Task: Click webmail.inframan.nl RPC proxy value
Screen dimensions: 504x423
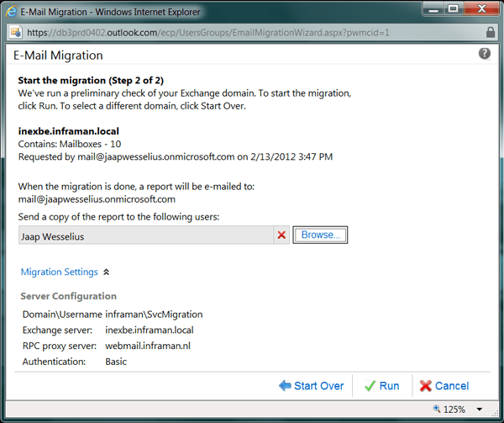Action: [148, 346]
